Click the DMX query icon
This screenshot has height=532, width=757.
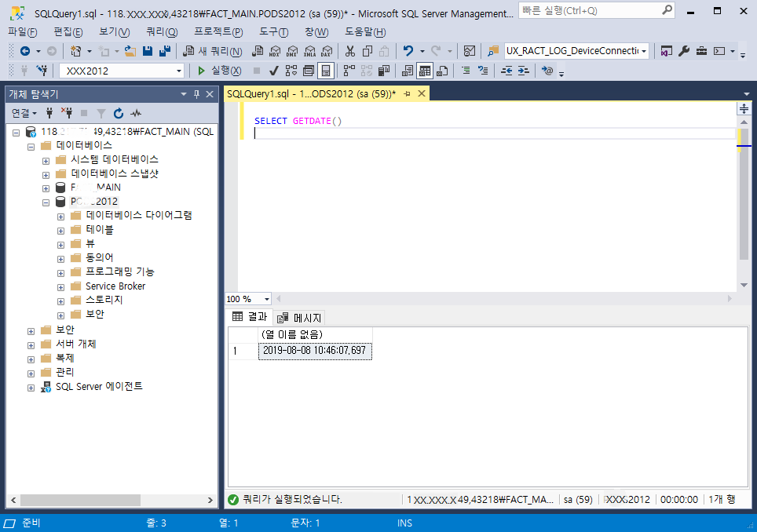click(x=292, y=51)
